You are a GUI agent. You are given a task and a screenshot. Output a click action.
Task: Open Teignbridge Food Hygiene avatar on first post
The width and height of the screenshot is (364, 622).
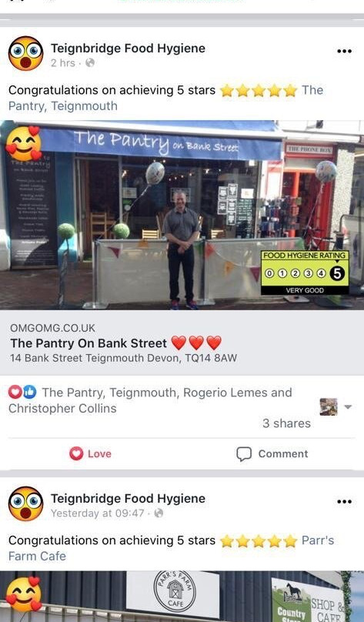[x=25, y=54]
